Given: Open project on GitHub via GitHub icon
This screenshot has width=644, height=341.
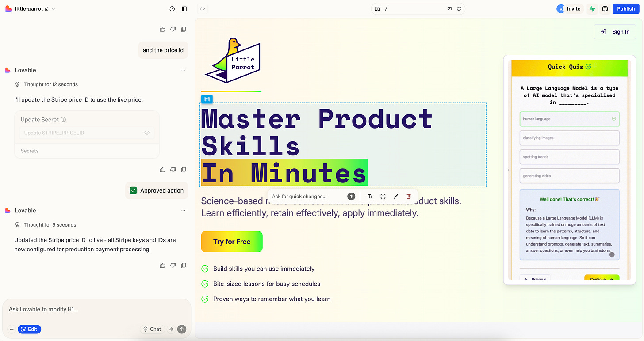Looking at the screenshot, I should tap(605, 8).
